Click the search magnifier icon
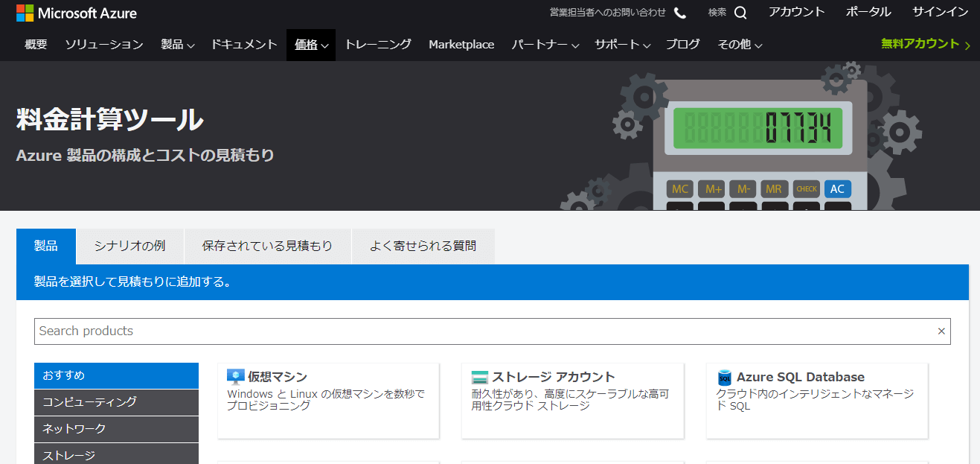The width and height of the screenshot is (980, 464). (740, 13)
